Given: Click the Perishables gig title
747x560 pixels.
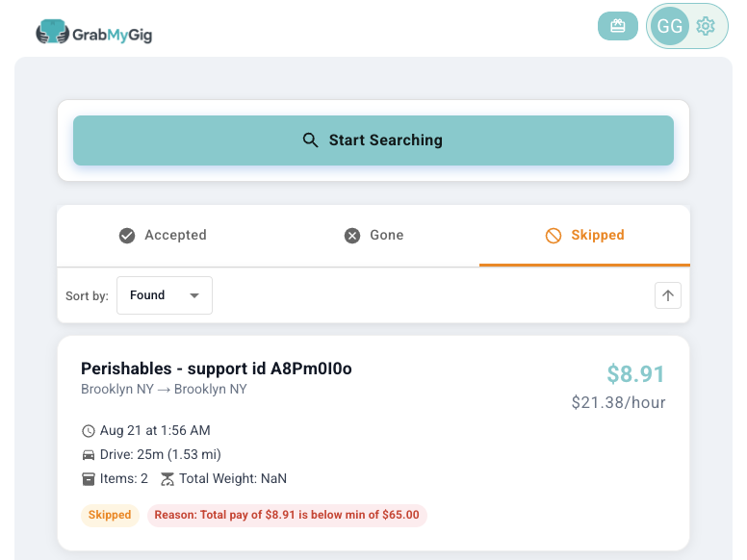Looking at the screenshot, I should click(x=217, y=369).
